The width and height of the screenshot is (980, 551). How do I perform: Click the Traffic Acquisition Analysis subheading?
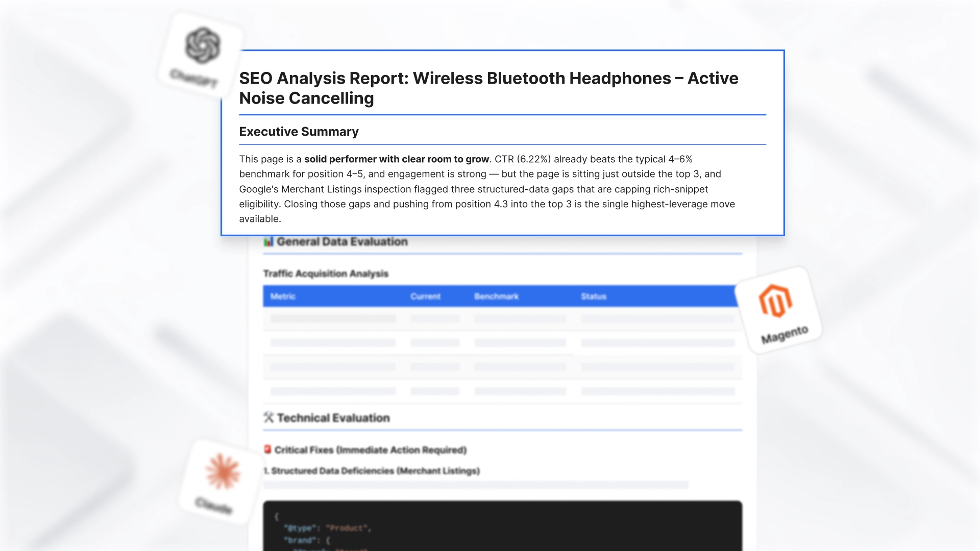pyautogui.click(x=326, y=273)
